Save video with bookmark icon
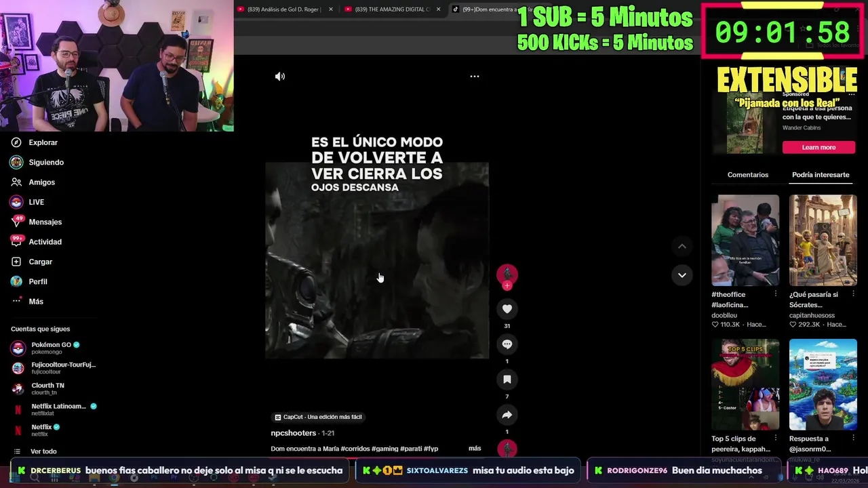 [x=507, y=380]
